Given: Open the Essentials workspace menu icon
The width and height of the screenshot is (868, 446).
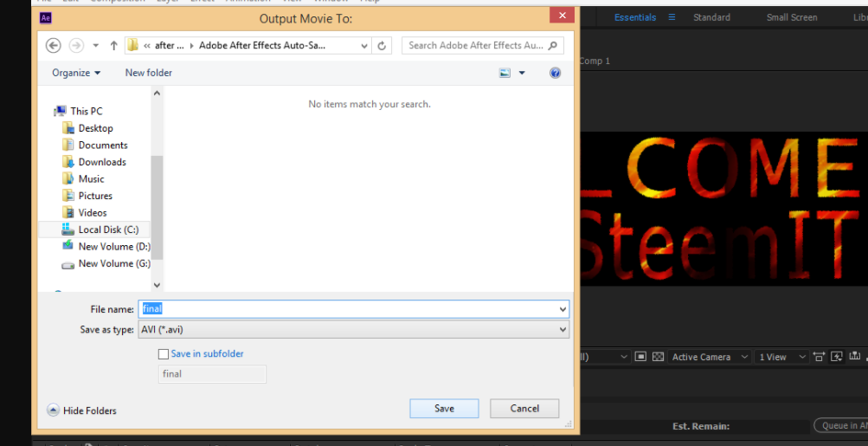Looking at the screenshot, I should (x=672, y=17).
